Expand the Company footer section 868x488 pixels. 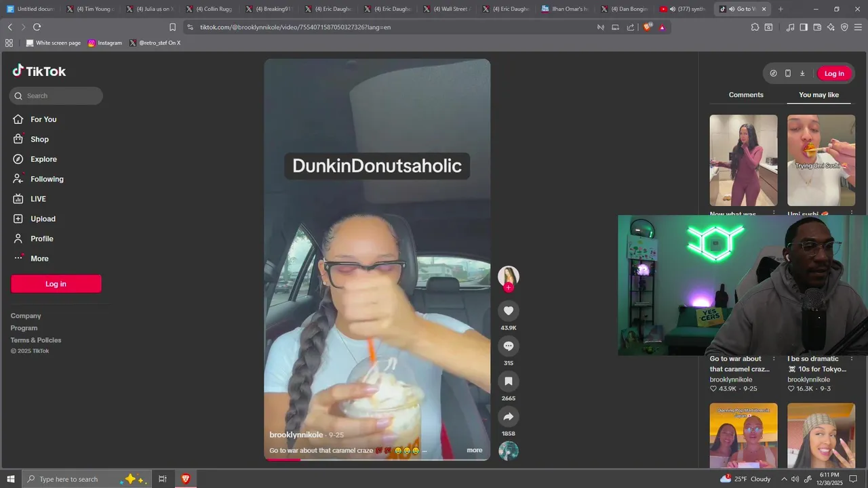[26, 316]
